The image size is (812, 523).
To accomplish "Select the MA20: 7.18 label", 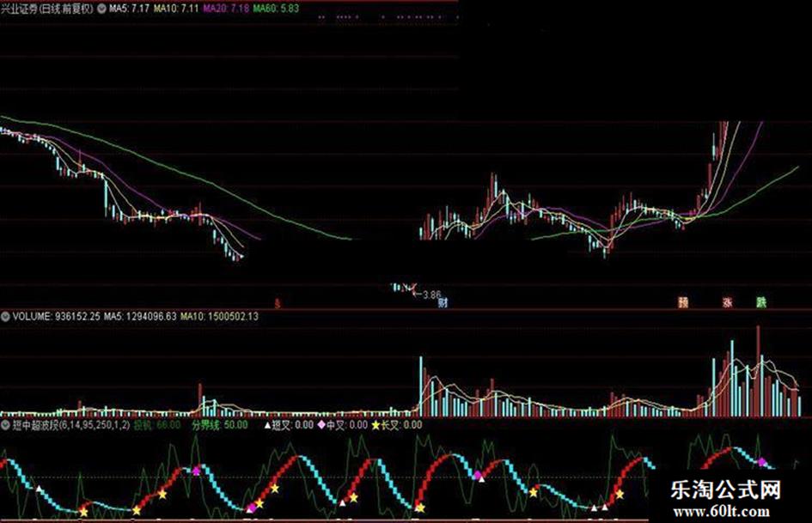I will (226, 9).
